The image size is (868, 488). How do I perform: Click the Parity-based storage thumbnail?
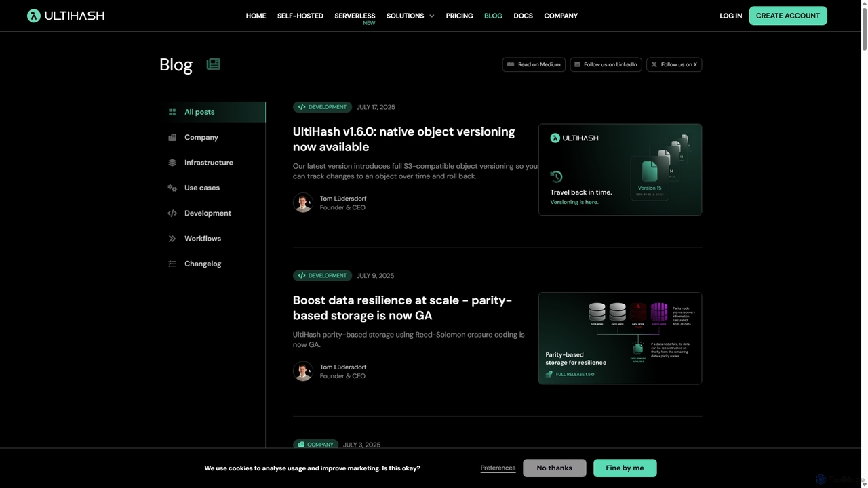point(620,338)
